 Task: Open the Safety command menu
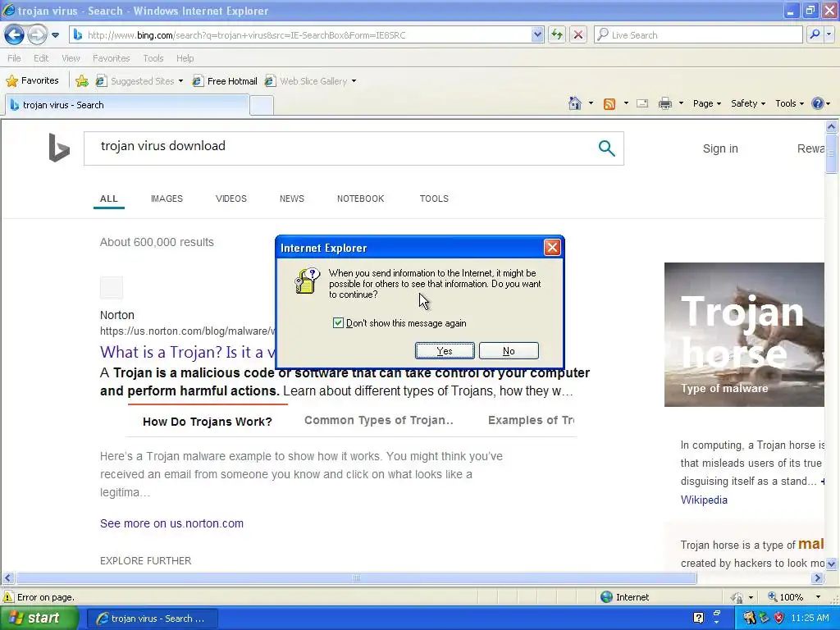[748, 103]
